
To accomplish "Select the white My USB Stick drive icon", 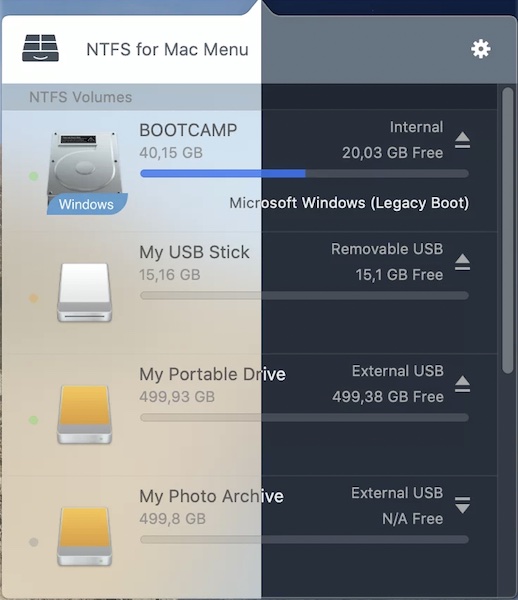I will tap(85, 292).
